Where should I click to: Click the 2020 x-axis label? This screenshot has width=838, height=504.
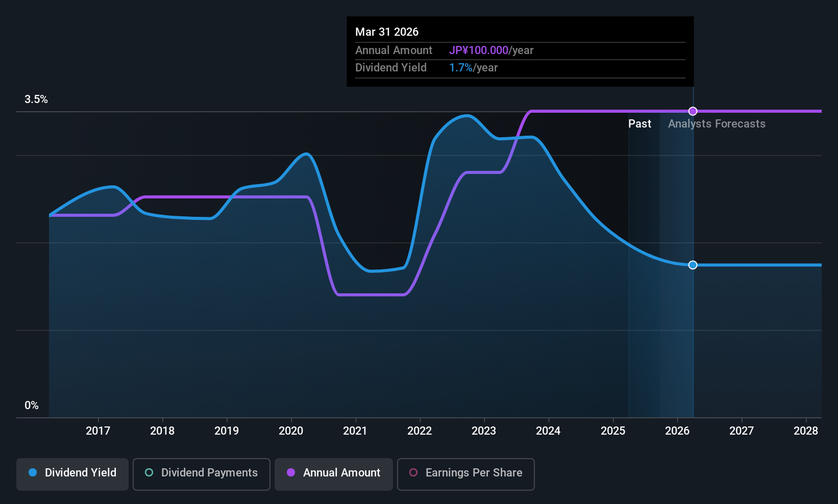click(291, 431)
